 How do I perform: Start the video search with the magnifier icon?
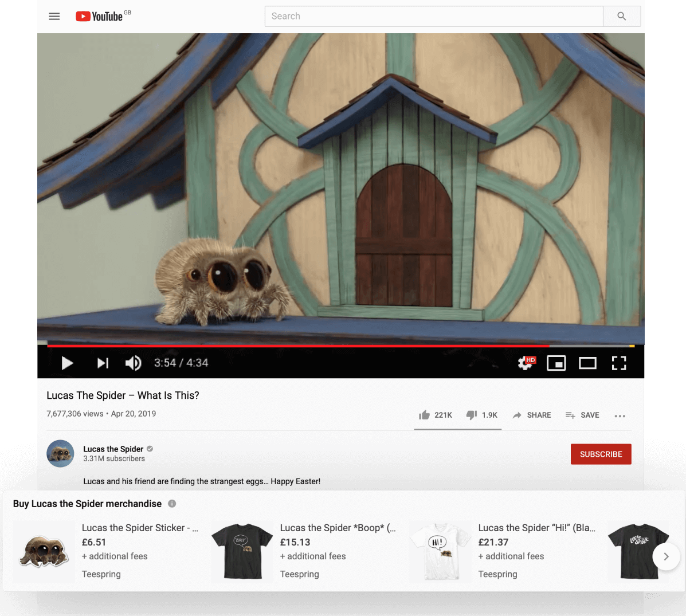[622, 16]
